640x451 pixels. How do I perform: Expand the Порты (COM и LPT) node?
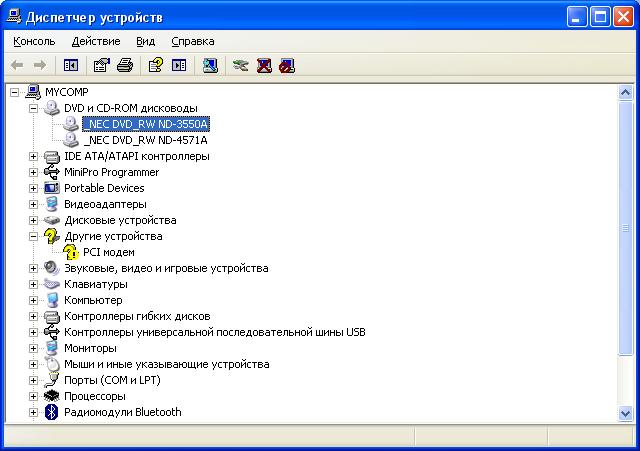tap(33, 380)
